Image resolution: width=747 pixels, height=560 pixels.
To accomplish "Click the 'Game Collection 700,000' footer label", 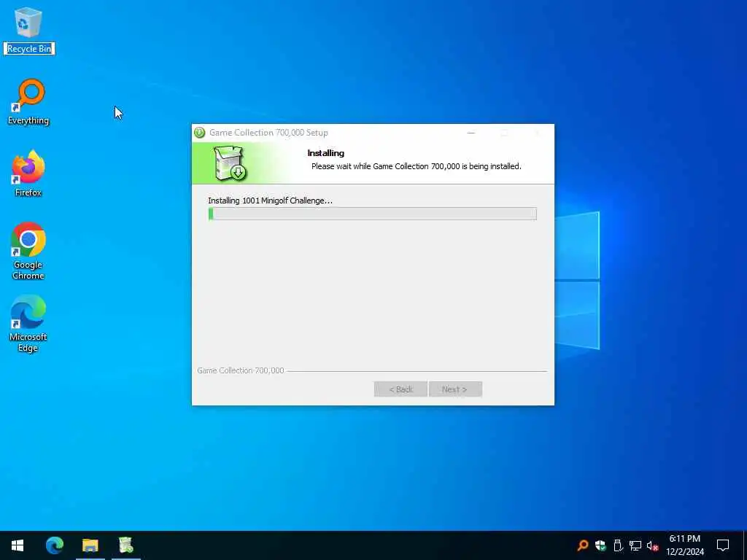I will tap(241, 370).
